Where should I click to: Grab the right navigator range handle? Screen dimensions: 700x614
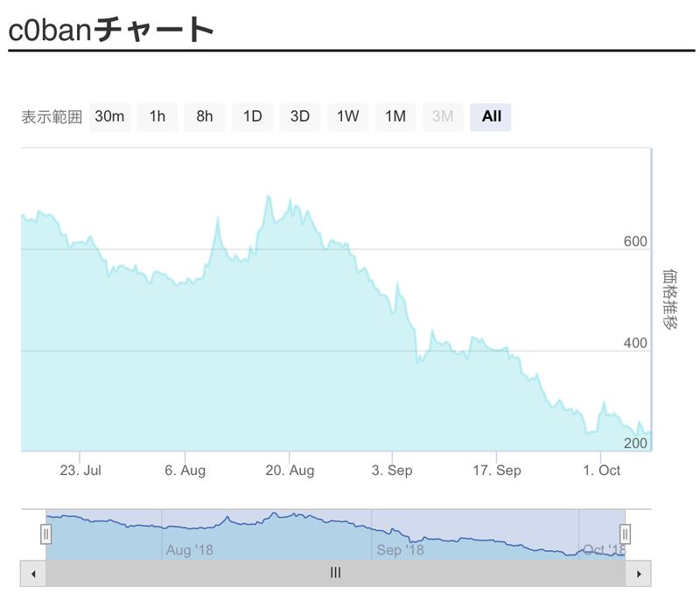tap(625, 534)
